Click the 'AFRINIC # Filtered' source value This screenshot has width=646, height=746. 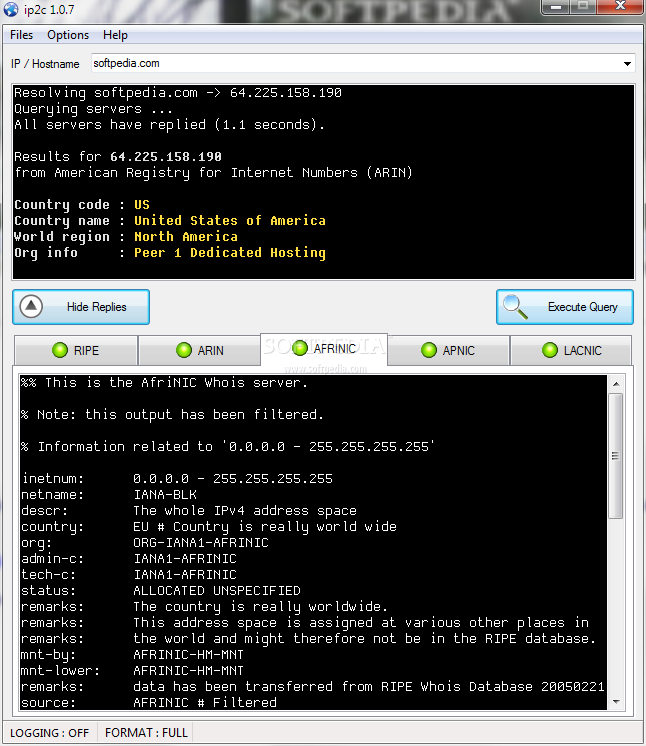205,703
